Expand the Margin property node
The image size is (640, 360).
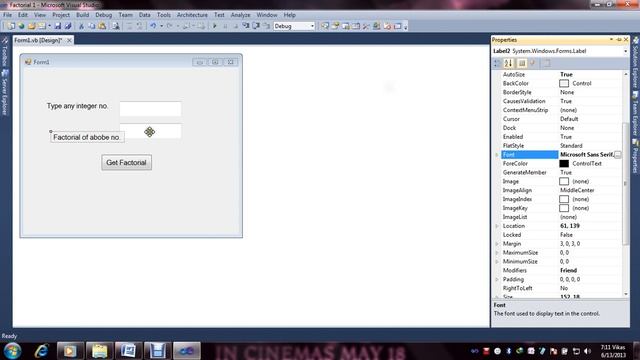[x=497, y=244]
